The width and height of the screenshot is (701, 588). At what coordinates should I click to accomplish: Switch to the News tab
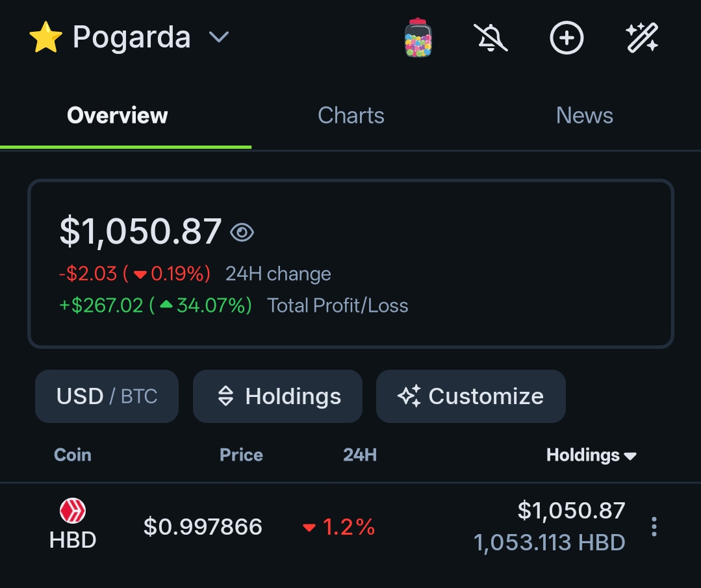584,116
